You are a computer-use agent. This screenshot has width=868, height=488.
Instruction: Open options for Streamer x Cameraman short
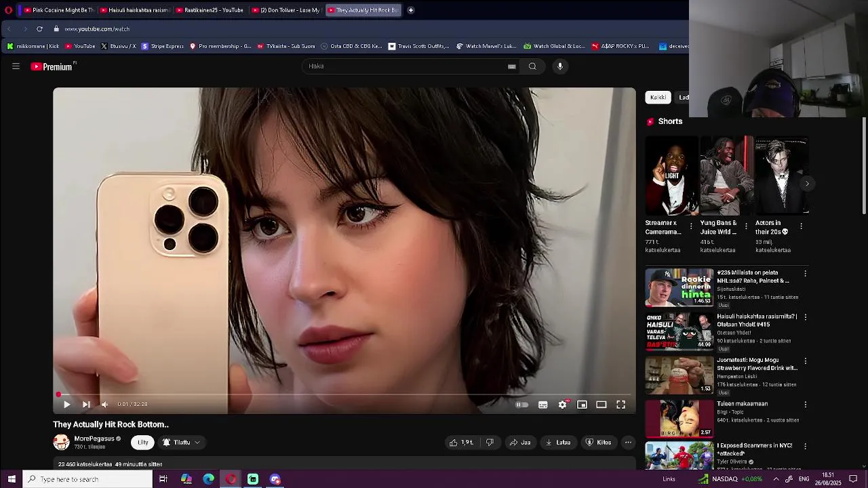pyautogui.click(x=691, y=226)
